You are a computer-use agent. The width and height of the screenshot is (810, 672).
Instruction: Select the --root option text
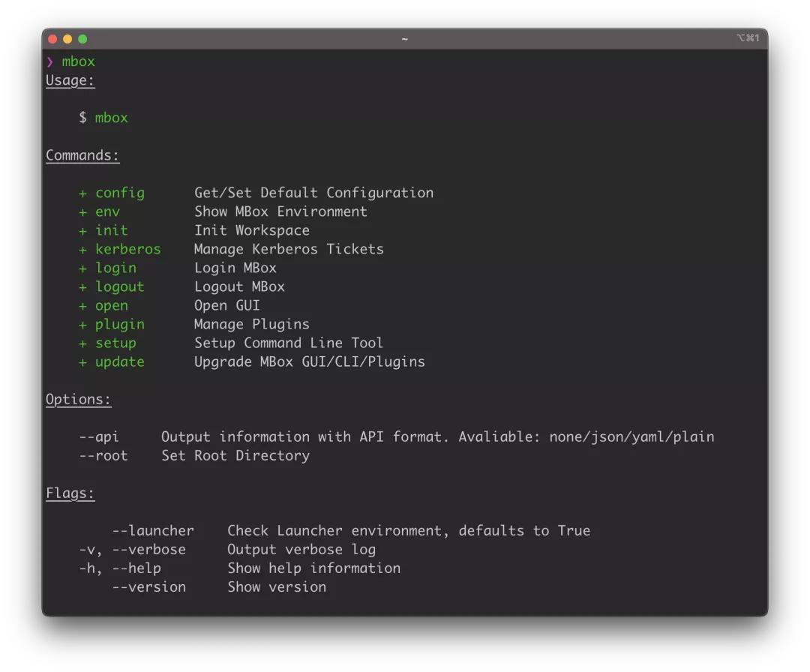[x=103, y=456]
